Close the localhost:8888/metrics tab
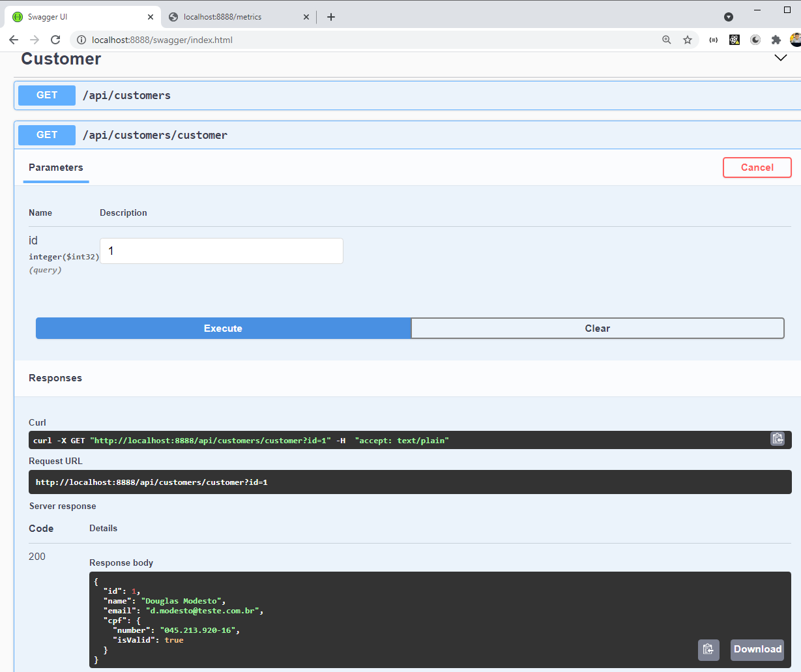The image size is (801, 672). pos(306,17)
